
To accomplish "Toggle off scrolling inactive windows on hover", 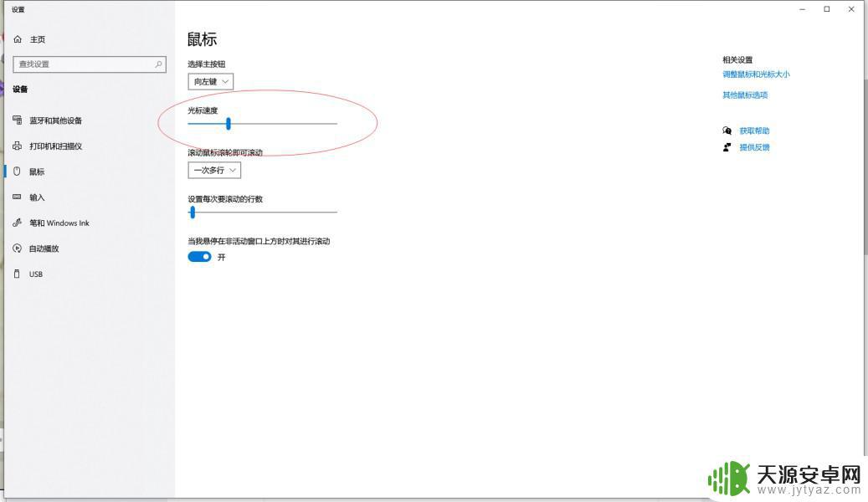I will coord(199,257).
